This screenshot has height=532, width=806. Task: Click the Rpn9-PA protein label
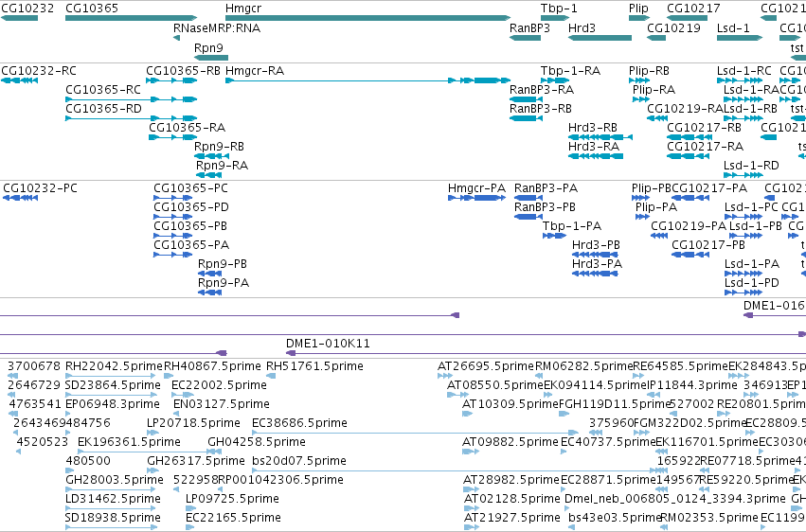[x=224, y=283]
